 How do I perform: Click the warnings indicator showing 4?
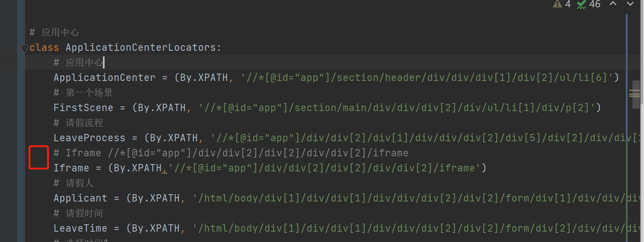(x=562, y=4)
